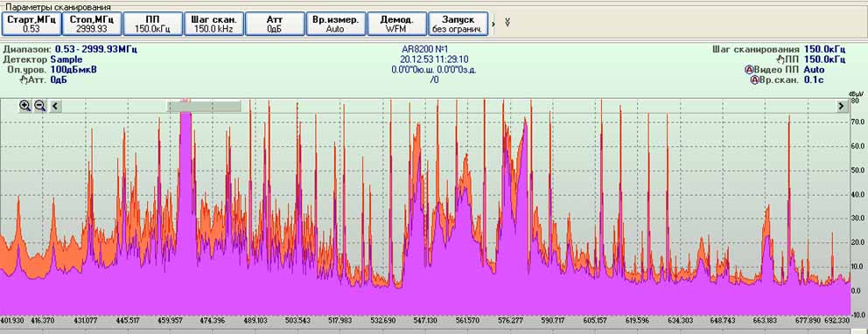This screenshot has width=868, height=334.
Task: Click the Шаг скан. 150.0 kHz button
Action: 213,24
